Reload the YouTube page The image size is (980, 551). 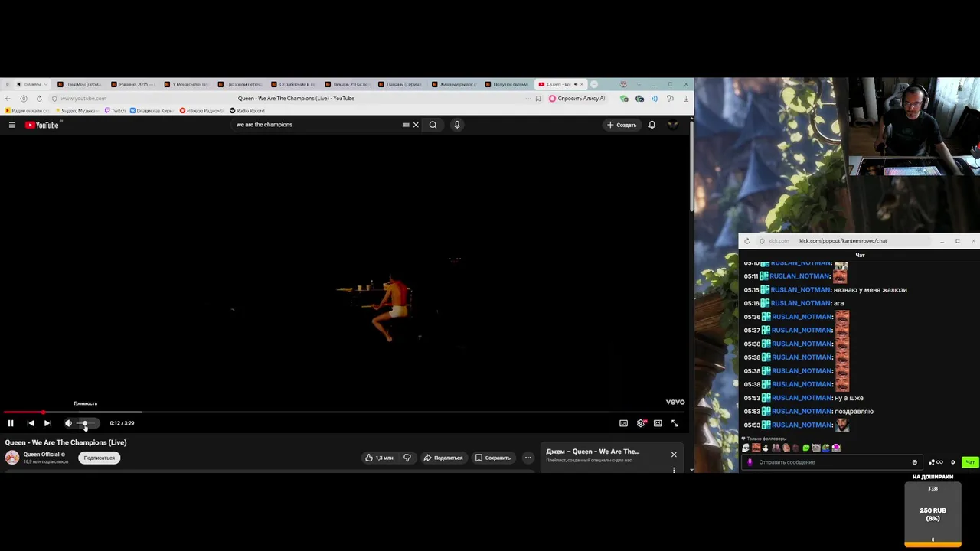[39, 99]
